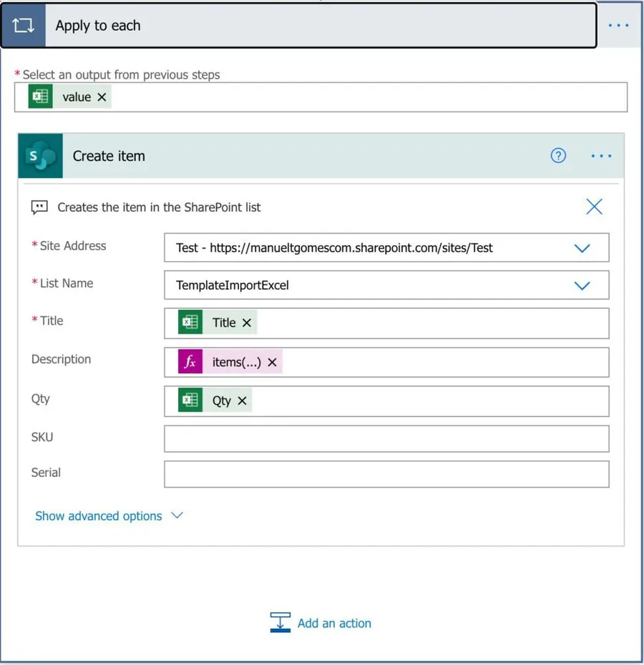The height and width of the screenshot is (665, 644).
Task: Expand the List Name dropdown
Action: 582,285
